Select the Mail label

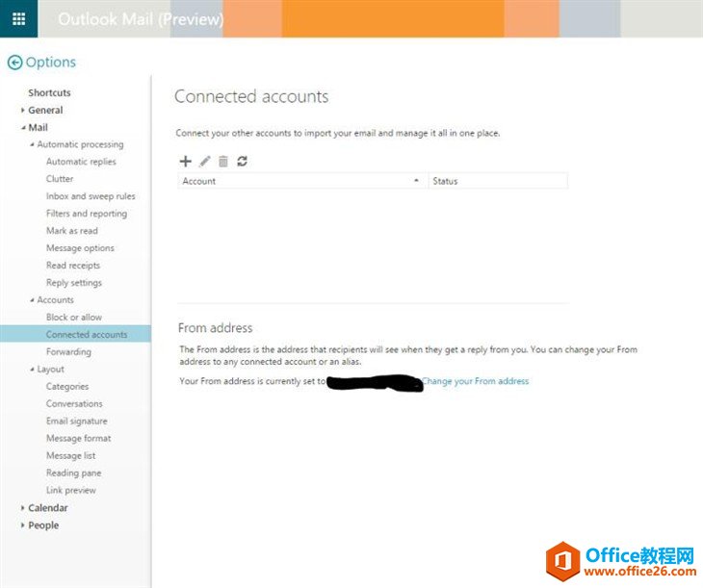coord(39,128)
